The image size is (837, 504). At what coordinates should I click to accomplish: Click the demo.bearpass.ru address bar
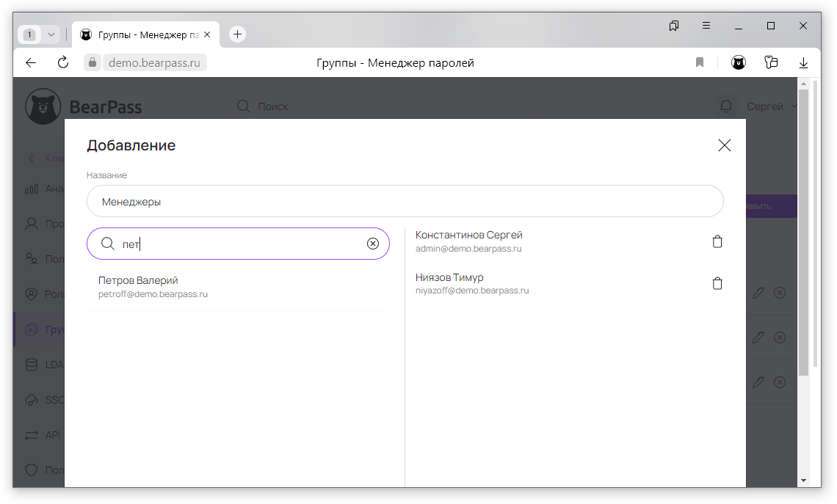click(x=154, y=63)
